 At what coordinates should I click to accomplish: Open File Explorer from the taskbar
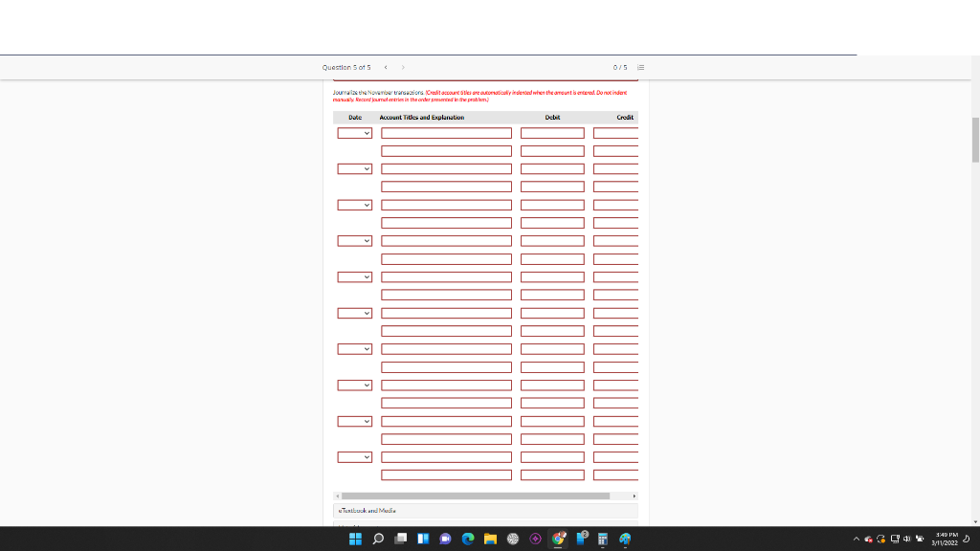(491, 540)
